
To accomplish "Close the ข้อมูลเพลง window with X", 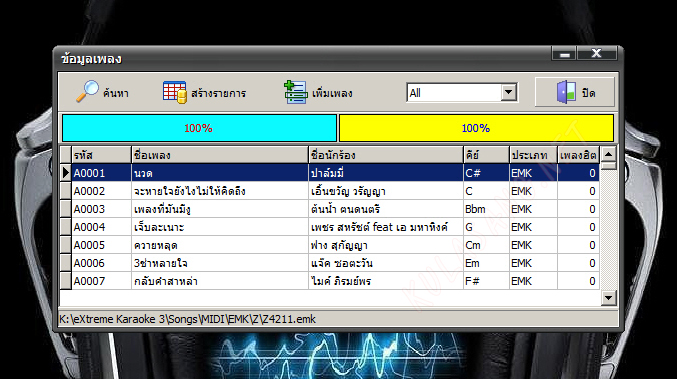I will click(x=597, y=54).
